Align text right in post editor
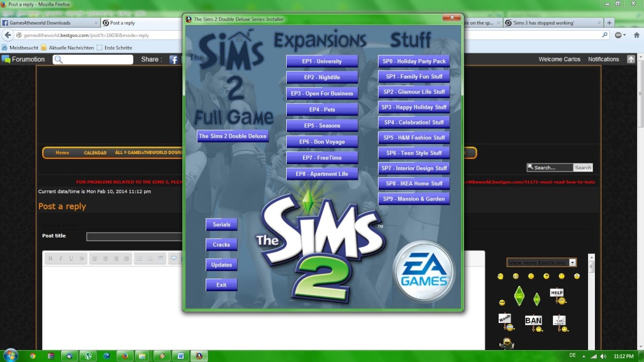644x362 pixels. click(116, 258)
